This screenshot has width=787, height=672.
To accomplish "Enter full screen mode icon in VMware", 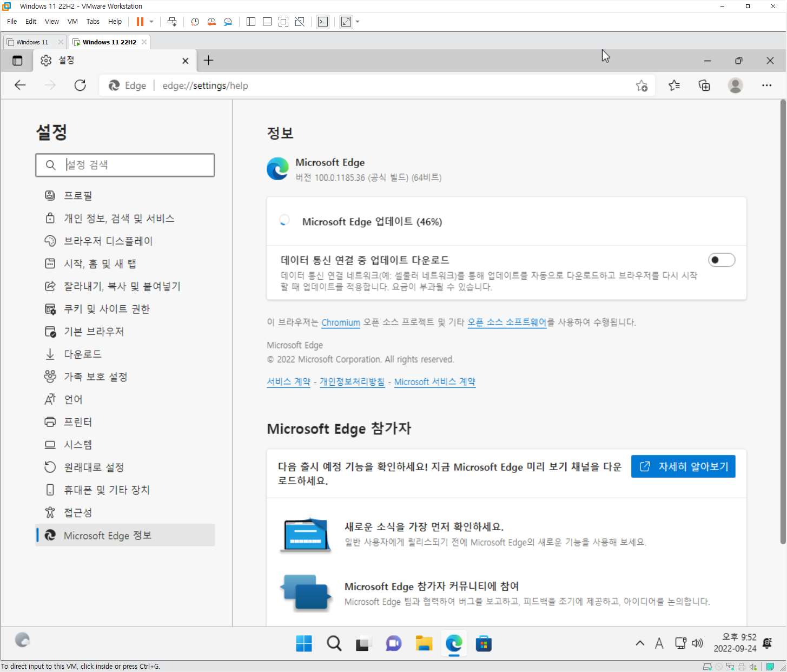I will [283, 22].
